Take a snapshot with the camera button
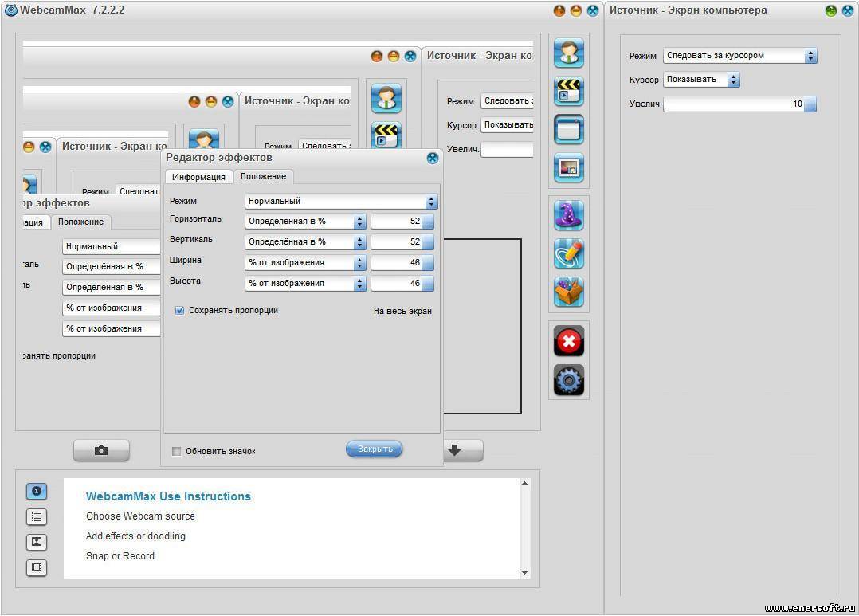The height and width of the screenshot is (616, 859). [x=101, y=450]
